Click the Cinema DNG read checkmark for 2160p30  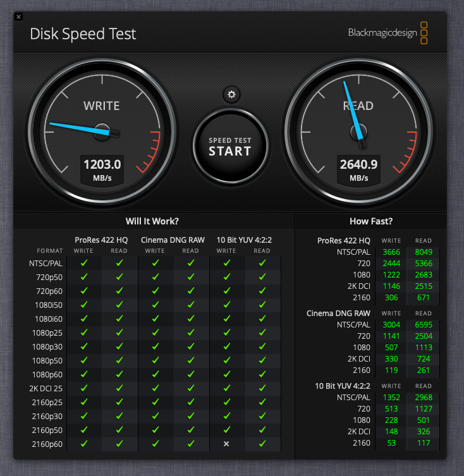191,416
